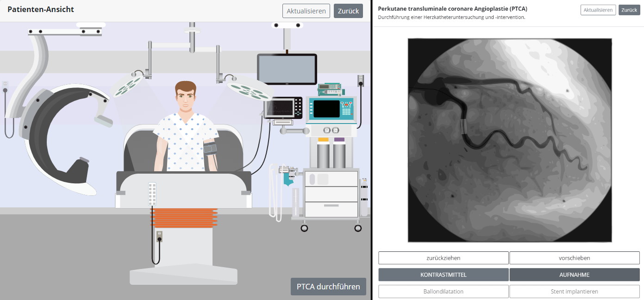Click the coronary angiography X-ray image

(510, 140)
